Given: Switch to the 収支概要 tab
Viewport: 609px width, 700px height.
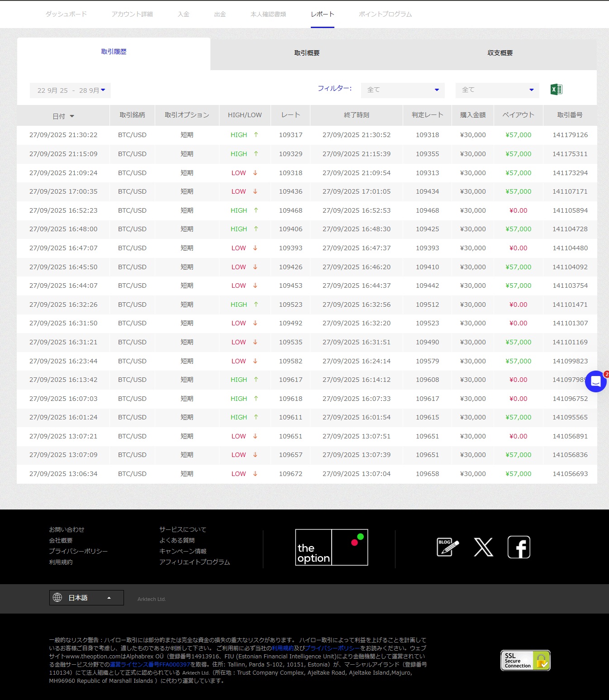Looking at the screenshot, I should point(500,53).
